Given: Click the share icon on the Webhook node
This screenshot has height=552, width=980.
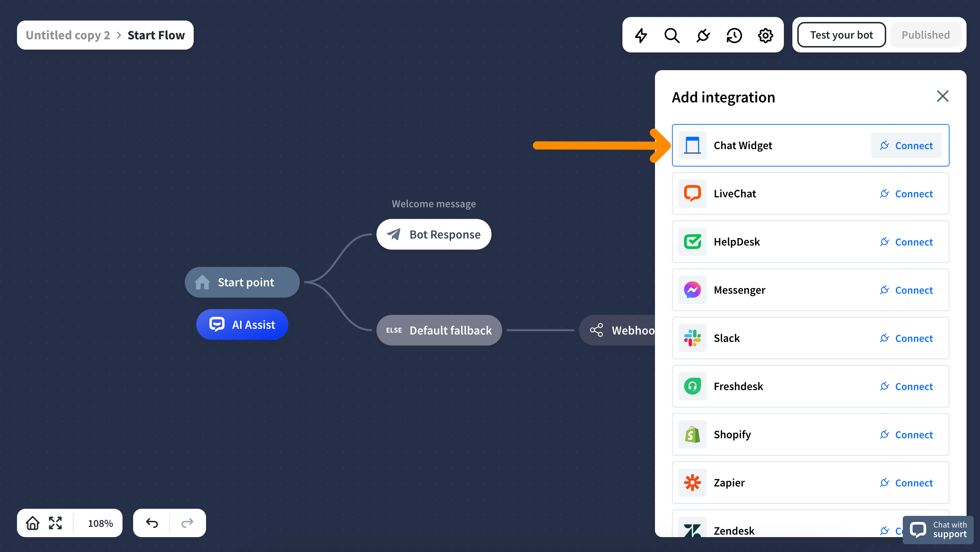Looking at the screenshot, I should click(x=597, y=330).
